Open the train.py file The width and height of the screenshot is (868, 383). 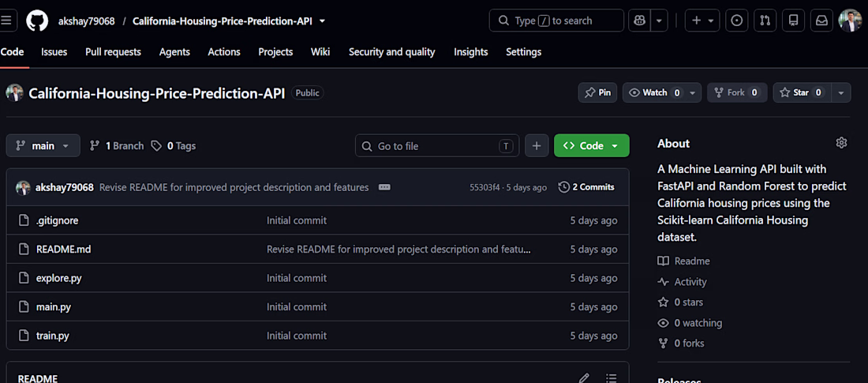[x=53, y=336]
